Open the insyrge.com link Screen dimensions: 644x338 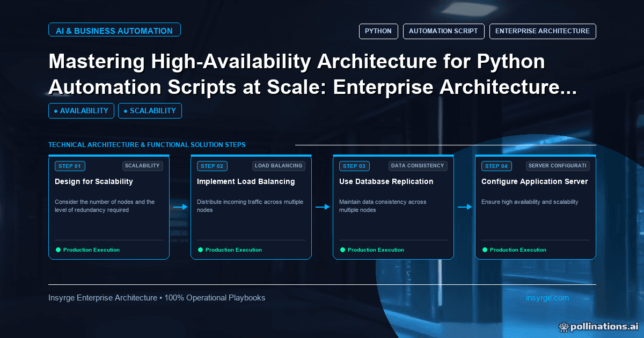tap(547, 298)
